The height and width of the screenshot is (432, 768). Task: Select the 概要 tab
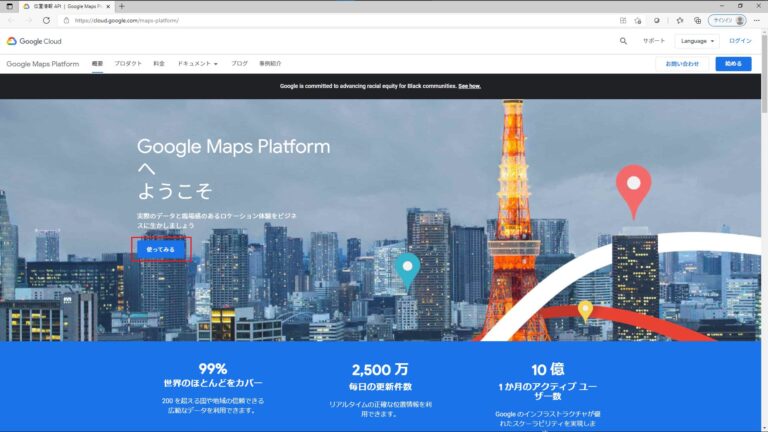click(97, 64)
